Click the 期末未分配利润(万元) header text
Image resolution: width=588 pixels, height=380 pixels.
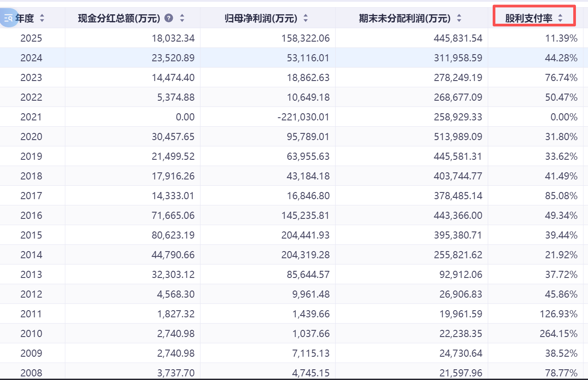tap(405, 18)
